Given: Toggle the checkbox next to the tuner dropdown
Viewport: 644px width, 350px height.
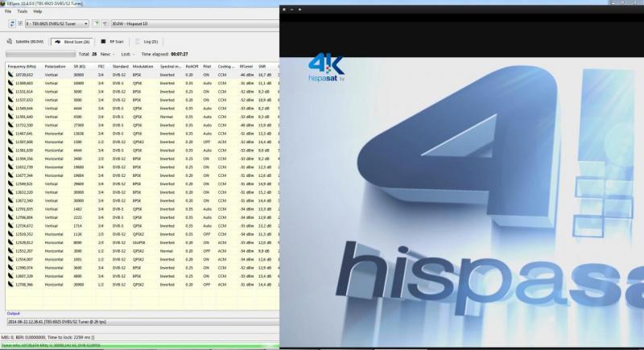Looking at the screenshot, I should [x=19, y=23].
